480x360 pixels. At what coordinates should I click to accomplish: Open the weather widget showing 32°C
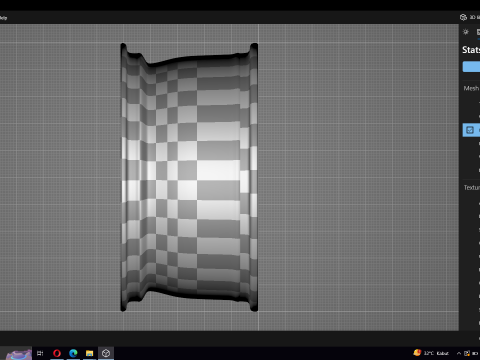[431, 353]
